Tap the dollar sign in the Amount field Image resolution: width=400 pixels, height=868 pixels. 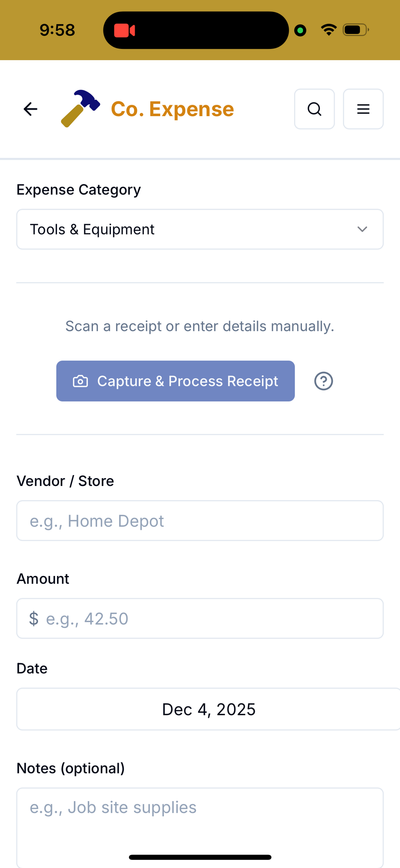(34, 619)
